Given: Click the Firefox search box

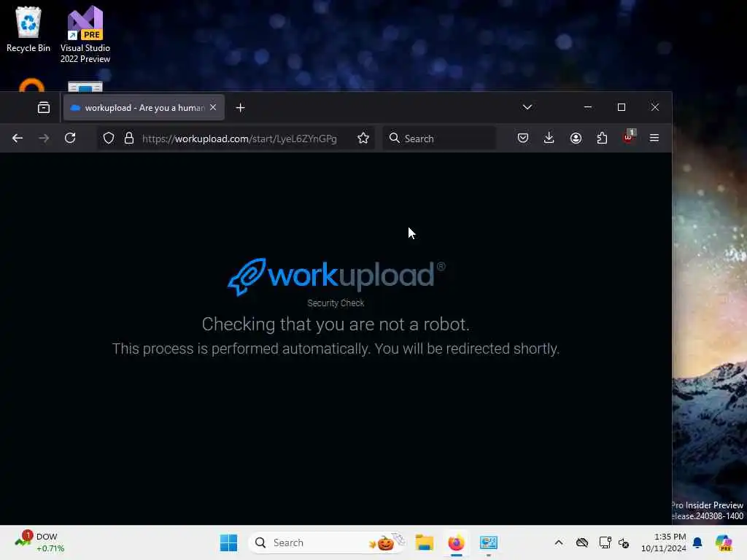Looking at the screenshot, I should coord(439,138).
